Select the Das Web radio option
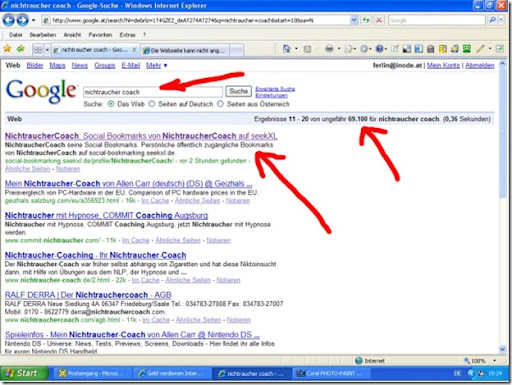Viewport: 512px width, 385px height. [x=111, y=104]
